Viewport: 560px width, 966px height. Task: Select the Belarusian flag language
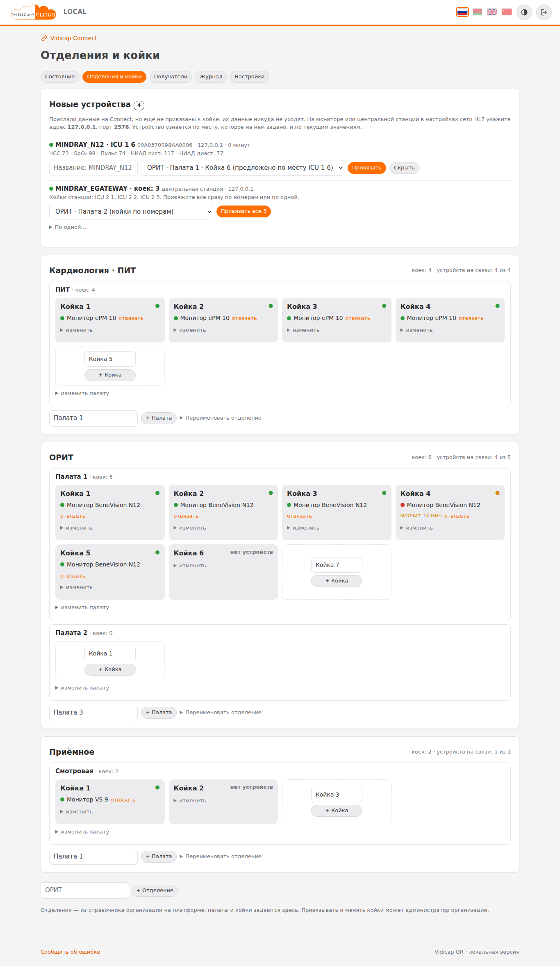477,12
